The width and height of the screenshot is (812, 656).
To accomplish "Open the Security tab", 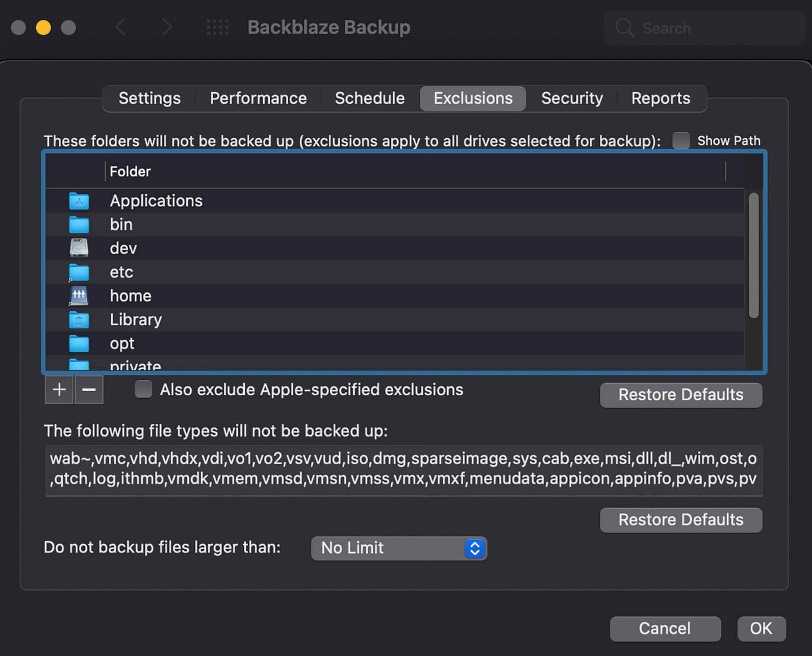I will point(571,98).
